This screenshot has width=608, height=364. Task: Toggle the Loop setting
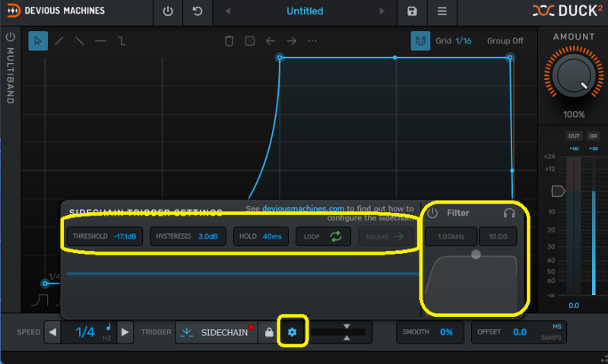(324, 236)
